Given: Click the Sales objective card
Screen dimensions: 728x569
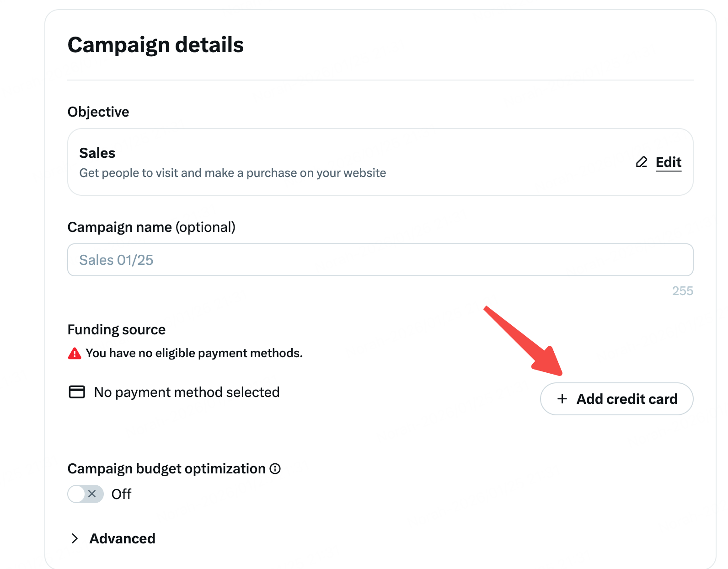Looking at the screenshot, I should [380, 162].
